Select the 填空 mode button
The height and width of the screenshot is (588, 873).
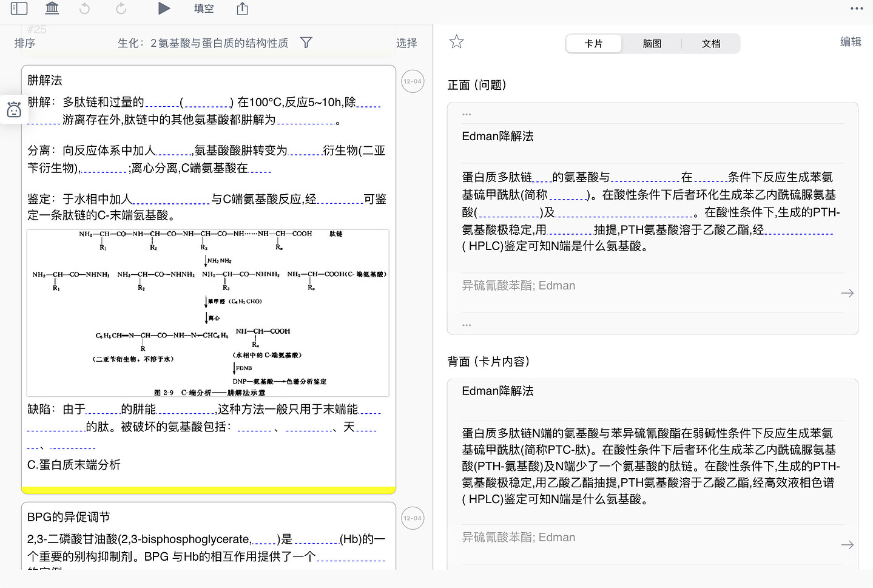point(204,8)
